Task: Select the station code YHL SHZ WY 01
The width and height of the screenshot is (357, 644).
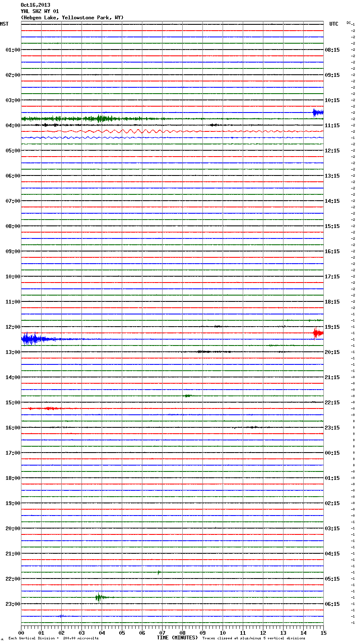Action: pyautogui.click(x=40, y=11)
